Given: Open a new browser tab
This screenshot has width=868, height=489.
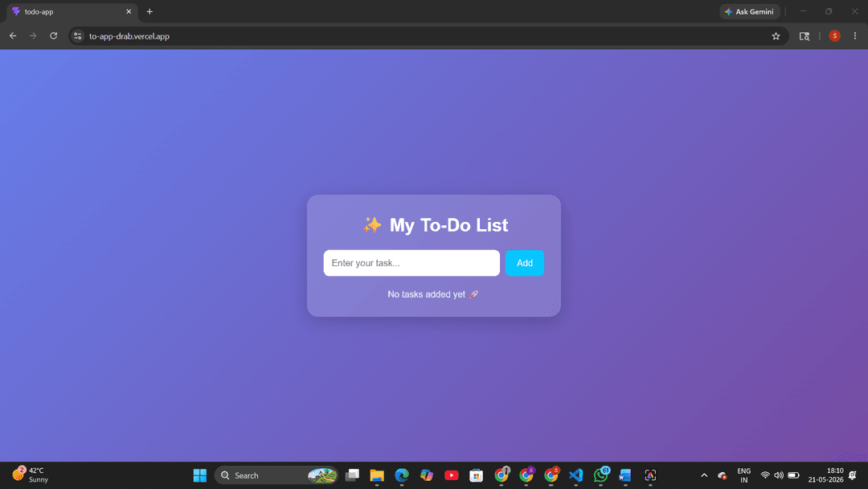Looking at the screenshot, I should point(149,11).
